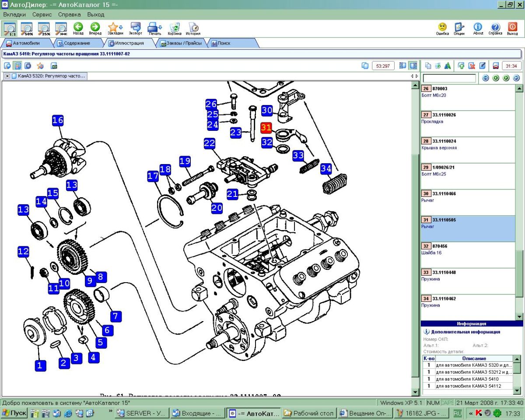Image resolution: width=525 pixels, height=420 pixels.
Task: Click the parts list scroll-down arrow
Action: (519, 316)
